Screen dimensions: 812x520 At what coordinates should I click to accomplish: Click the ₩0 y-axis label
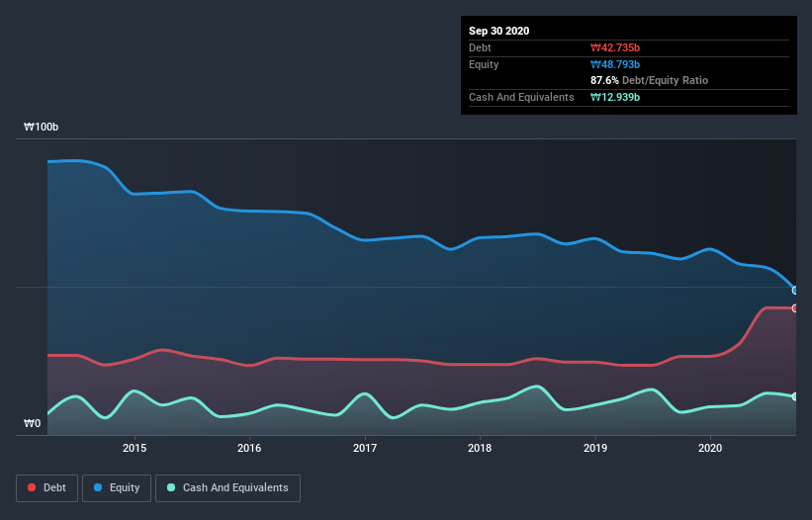(32, 424)
